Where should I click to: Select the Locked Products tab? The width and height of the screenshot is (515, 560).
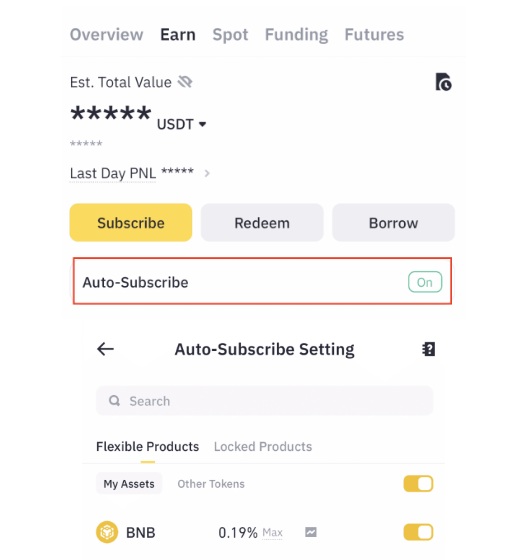click(x=263, y=446)
